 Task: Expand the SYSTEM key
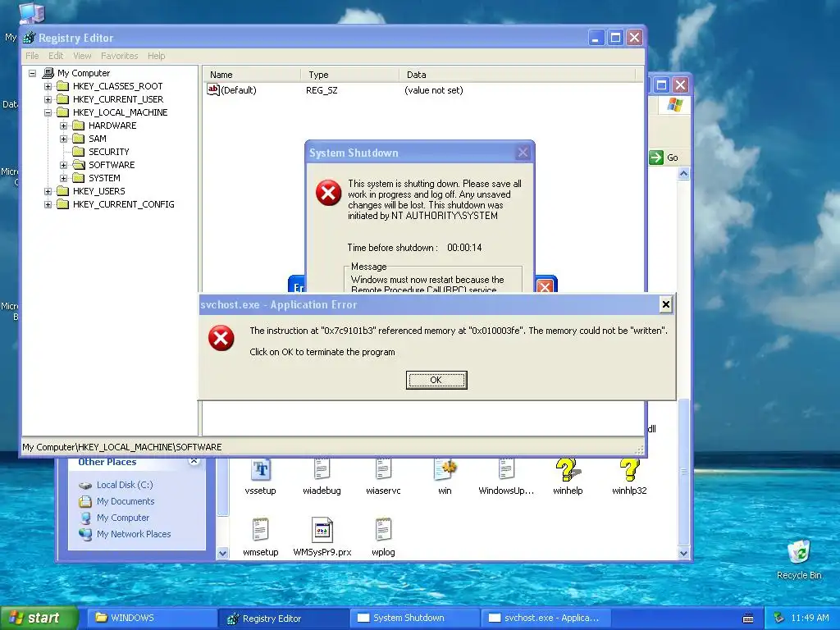(63, 178)
